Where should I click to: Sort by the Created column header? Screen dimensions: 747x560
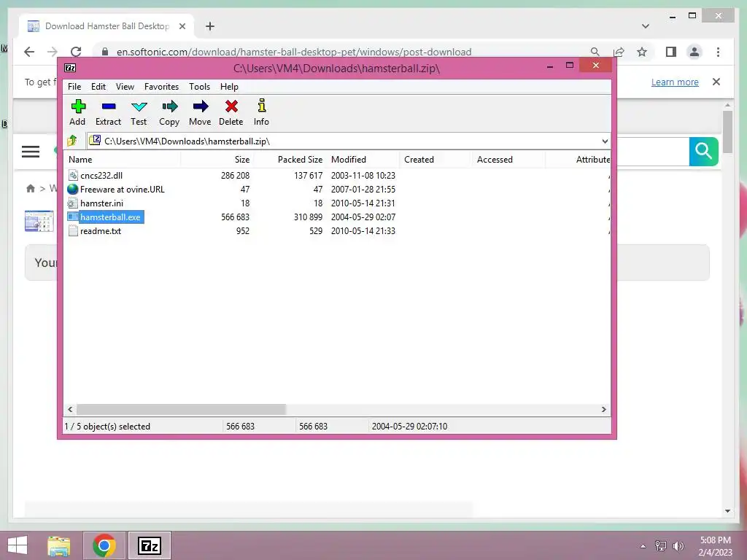click(x=436, y=160)
